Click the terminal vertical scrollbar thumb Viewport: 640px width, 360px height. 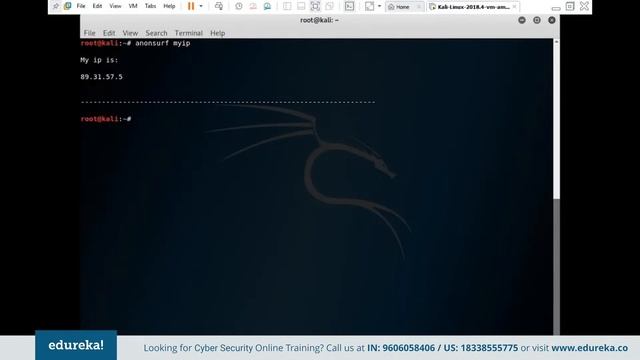(x=556, y=266)
